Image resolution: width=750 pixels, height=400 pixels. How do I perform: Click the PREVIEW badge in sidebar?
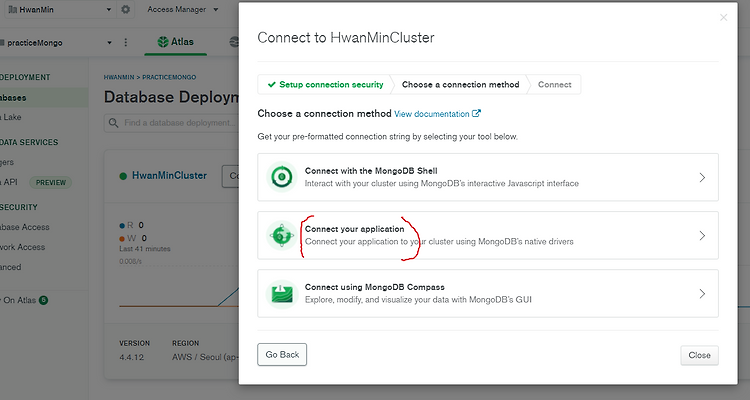pos(51,182)
